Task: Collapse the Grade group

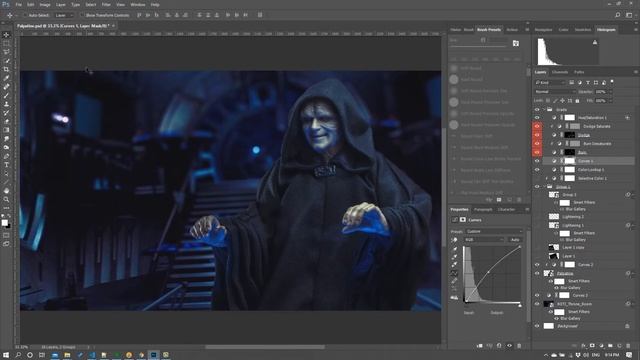Action: (x=544, y=109)
